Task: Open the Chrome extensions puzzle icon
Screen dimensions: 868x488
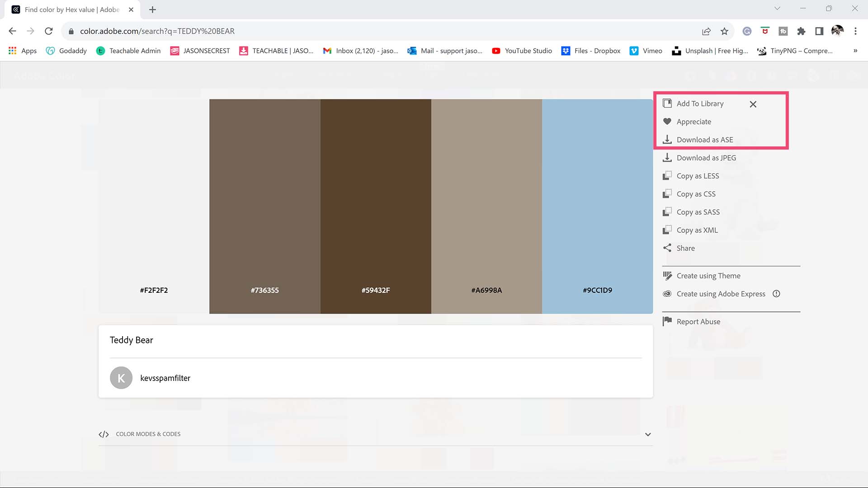Action: tap(801, 31)
